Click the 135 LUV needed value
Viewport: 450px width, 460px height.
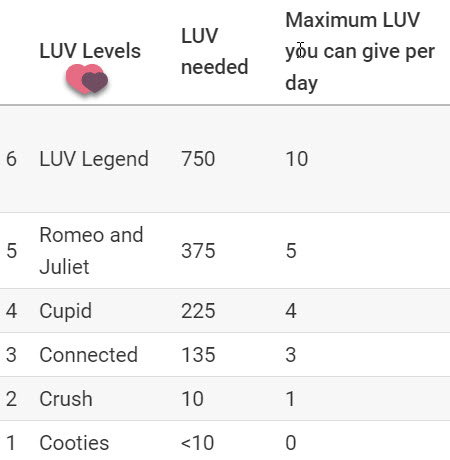198,355
